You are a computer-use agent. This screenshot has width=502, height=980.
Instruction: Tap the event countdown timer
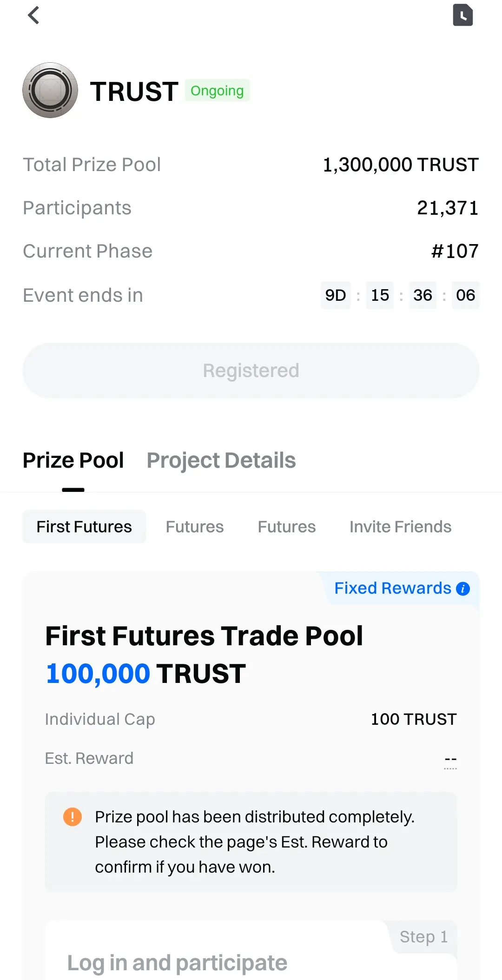click(x=400, y=295)
